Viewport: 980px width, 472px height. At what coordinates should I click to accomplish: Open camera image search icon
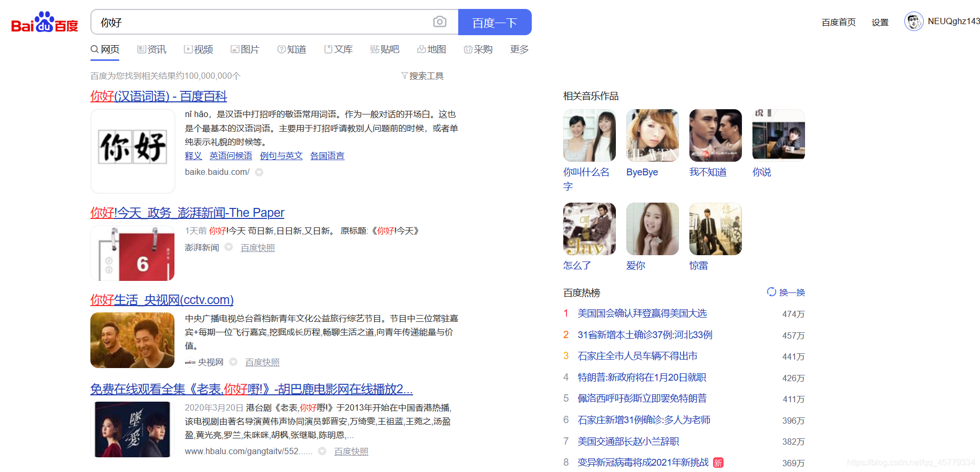tap(440, 22)
